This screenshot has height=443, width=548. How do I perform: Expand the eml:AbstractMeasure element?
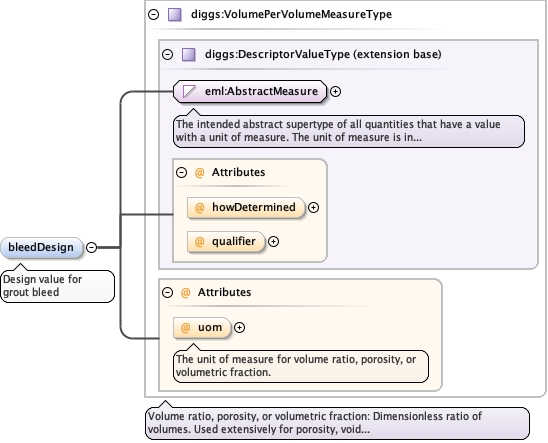335,92
